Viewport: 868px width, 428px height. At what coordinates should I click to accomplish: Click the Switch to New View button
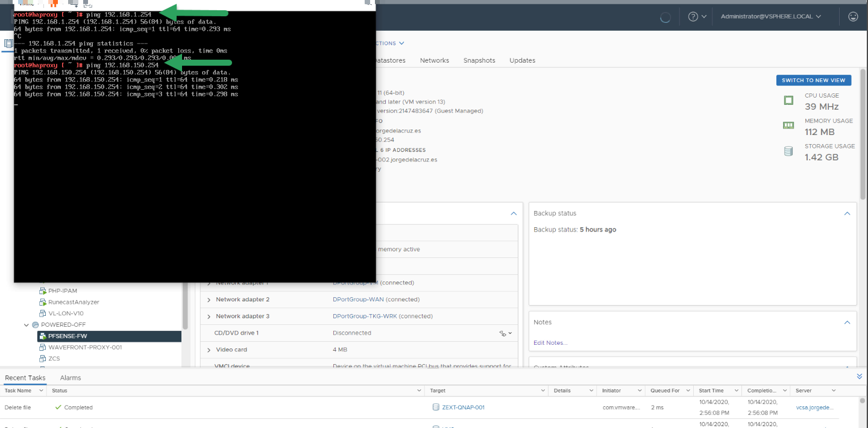click(x=814, y=80)
